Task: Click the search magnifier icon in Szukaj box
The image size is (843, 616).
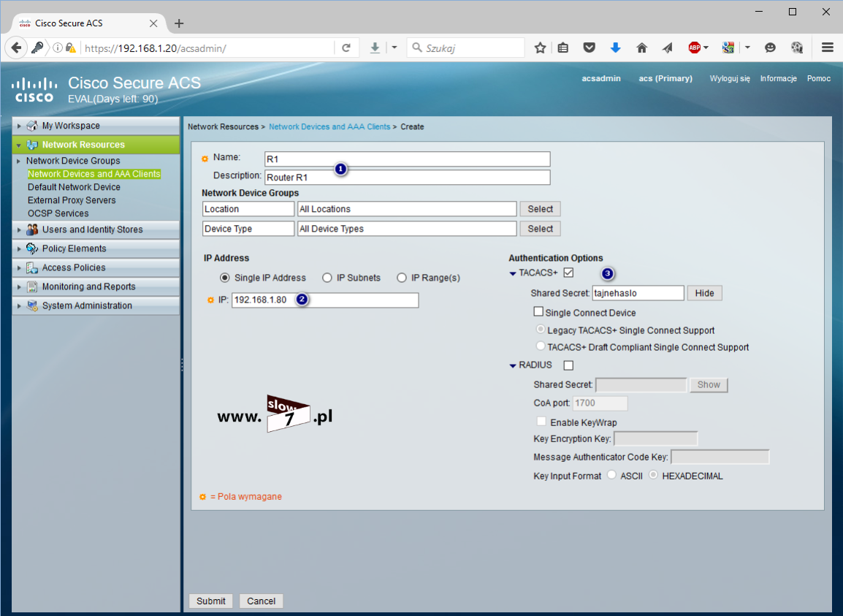Action: click(416, 48)
